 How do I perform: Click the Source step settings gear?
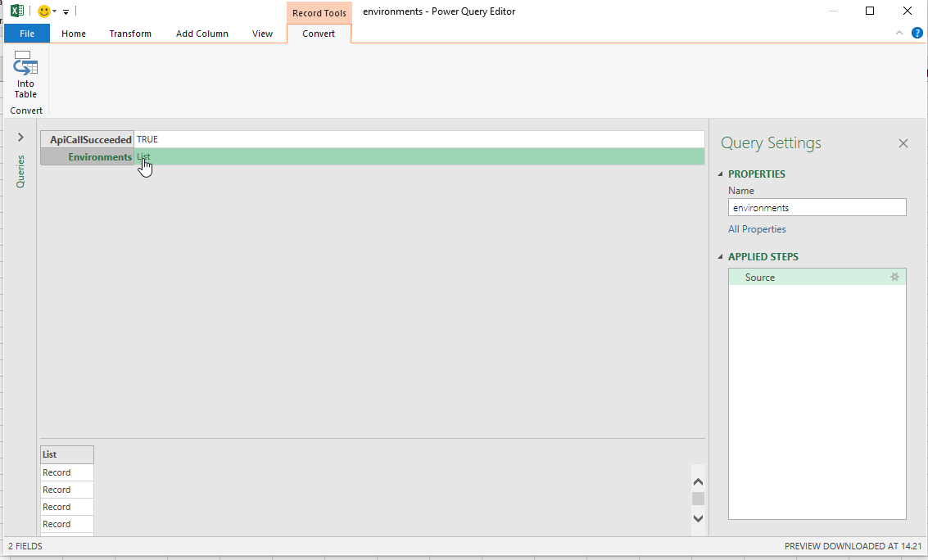coord(894,277)
